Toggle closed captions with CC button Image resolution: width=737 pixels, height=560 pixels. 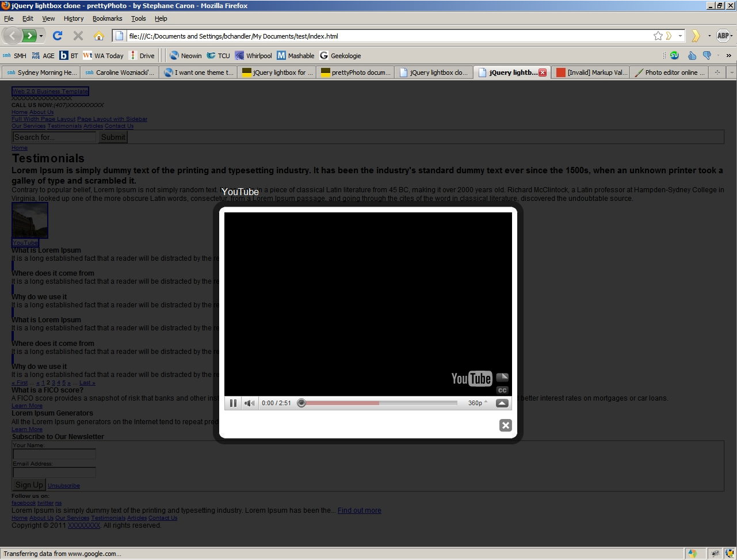(x=502, y=390)
